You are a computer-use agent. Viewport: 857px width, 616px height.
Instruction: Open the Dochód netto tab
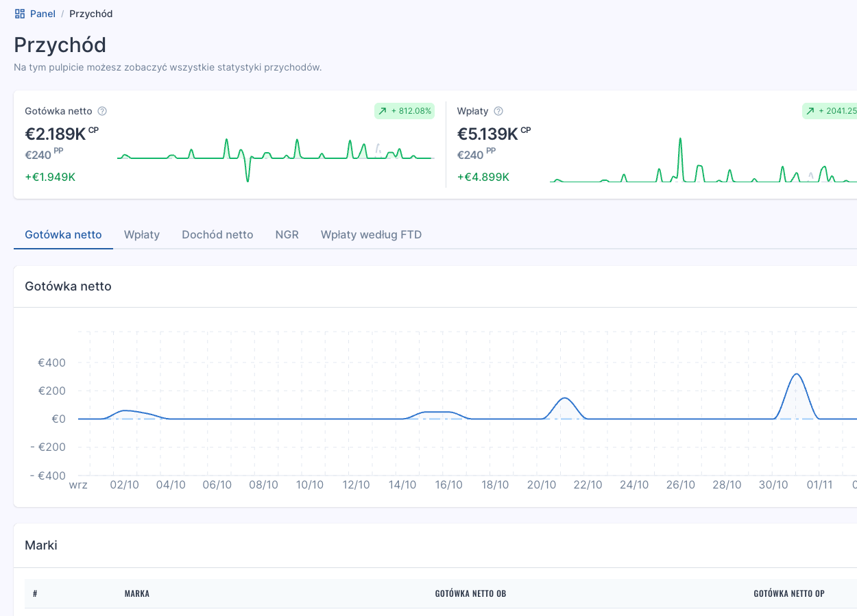[x=217, y=234]
